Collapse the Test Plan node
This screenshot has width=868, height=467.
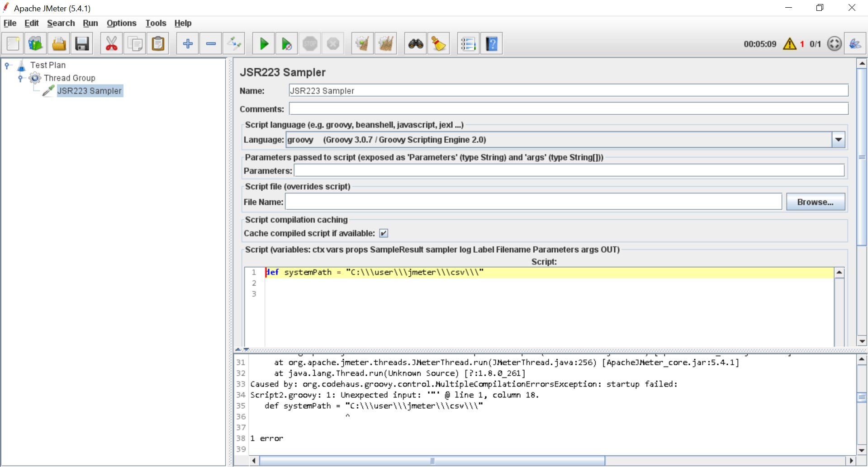click(x=7, y=65)
